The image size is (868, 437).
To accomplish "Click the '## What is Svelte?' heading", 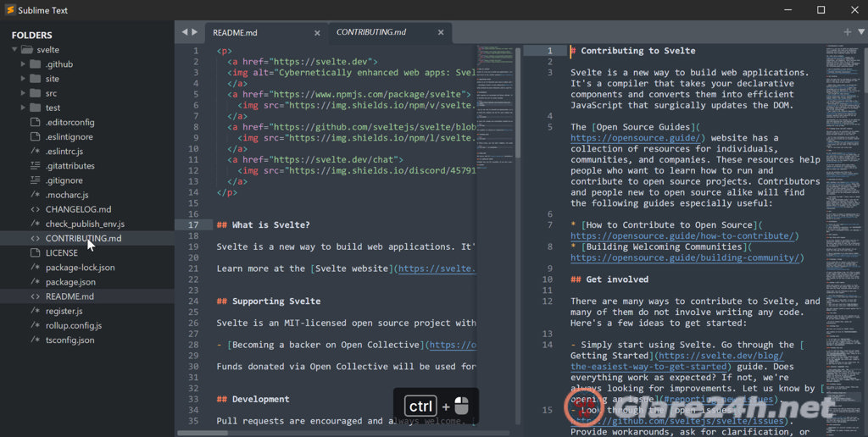I will 264,224.
